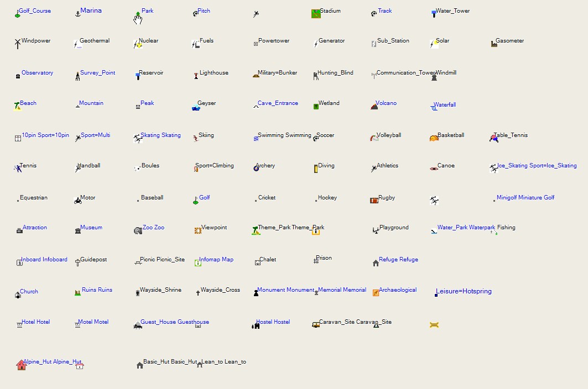This screenshot has height=389, width=588.
Task: Select the Guidepost label
Action: pyautogui.click(x=93, y=259)
